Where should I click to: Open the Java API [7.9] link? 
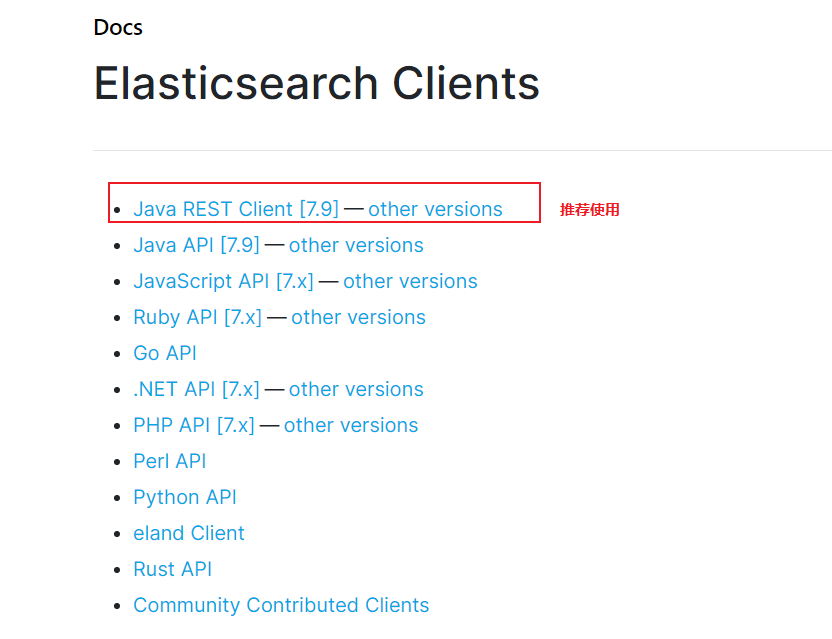[x=196, y=245]
